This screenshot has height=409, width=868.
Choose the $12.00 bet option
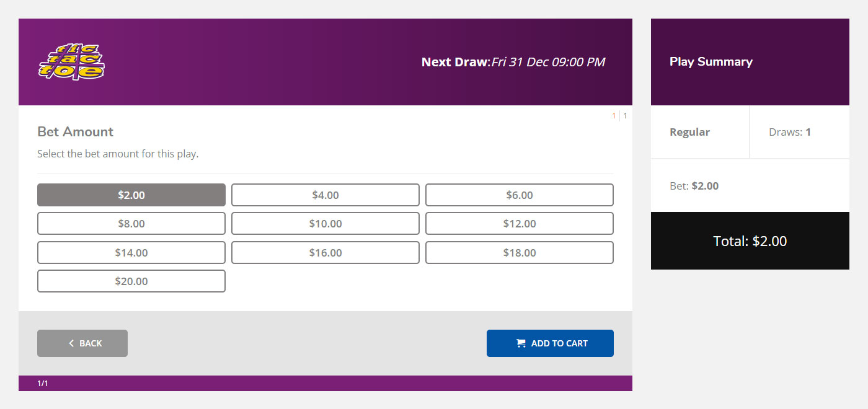(x=520, y=224)
